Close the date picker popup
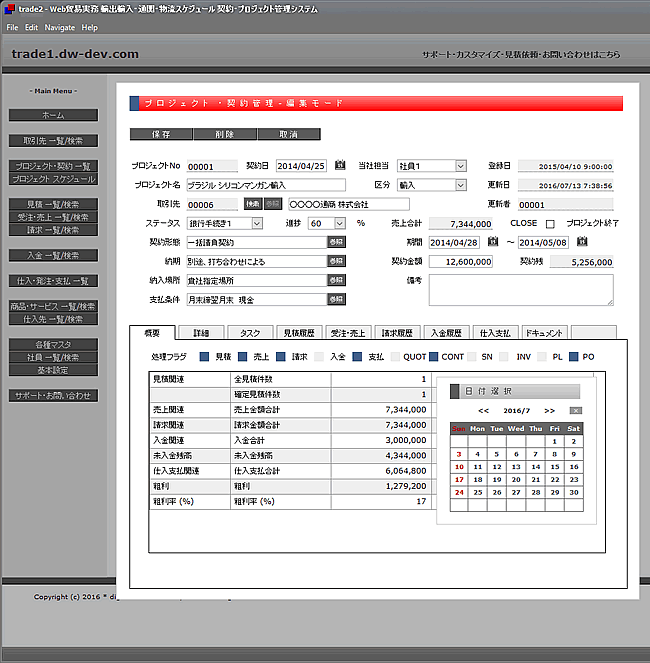Image resolution: width=650 pixels, height=663 pixels. pos(576,411)
